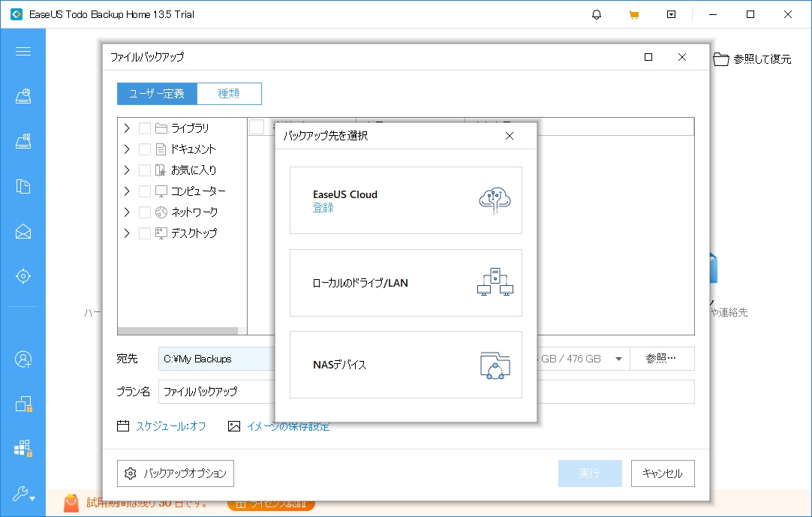Screen dimensions: 812x517
Task: Choose ローカルのドライブ/LAN destination
Action: click(x=405, y=283)
